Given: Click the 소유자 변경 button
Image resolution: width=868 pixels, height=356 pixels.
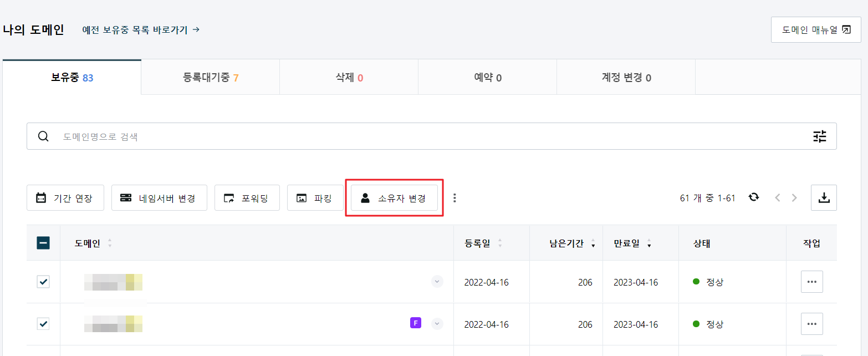Looking at the screenshot, I should coord(394,198).
